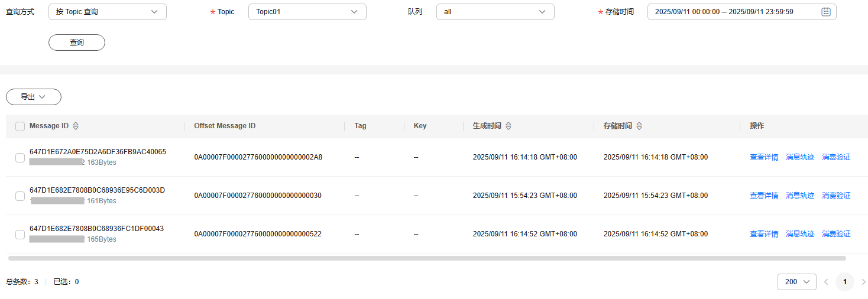Go to next page arrow
The image size is (868, 299).
(x=863, y=282)
